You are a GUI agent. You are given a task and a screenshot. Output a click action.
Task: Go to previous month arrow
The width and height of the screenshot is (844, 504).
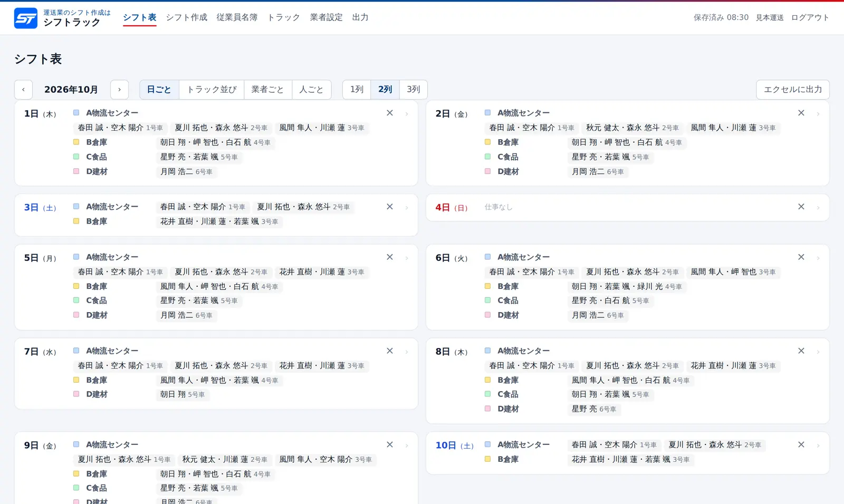[x=23, y=90]
